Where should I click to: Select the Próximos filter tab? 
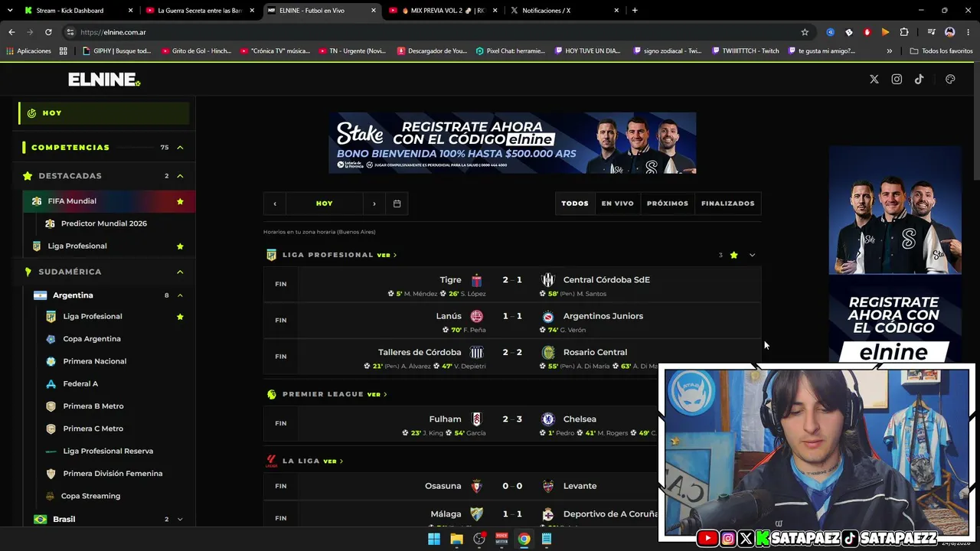click(x=668, y=204)
